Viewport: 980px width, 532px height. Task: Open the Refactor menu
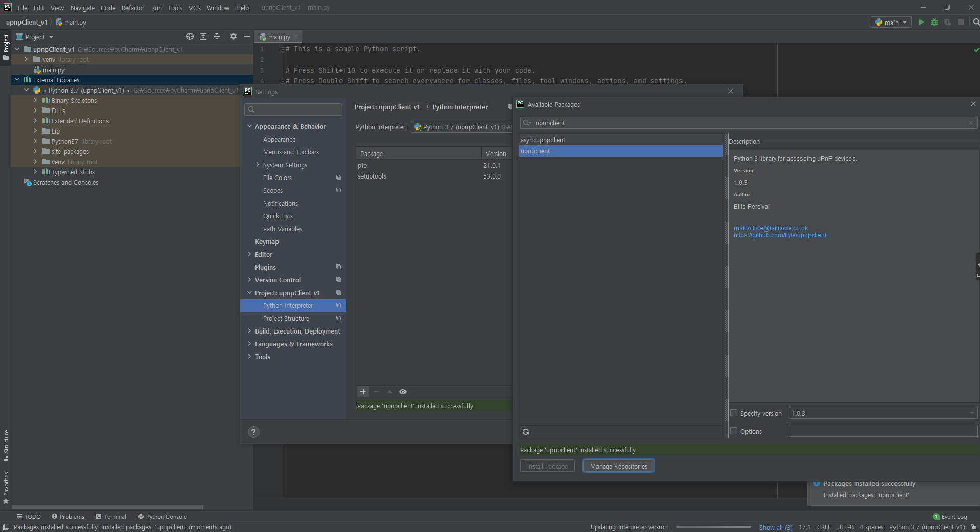(133, 8)
